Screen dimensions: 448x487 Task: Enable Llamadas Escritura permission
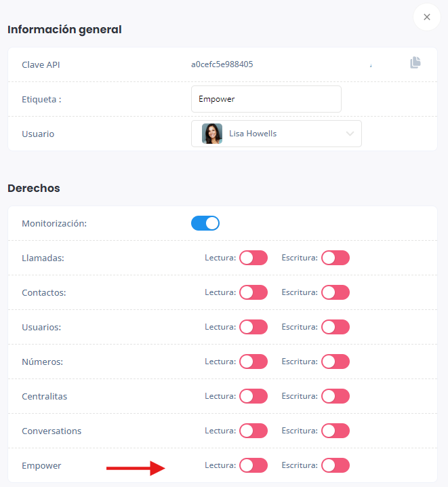(x=335, y=258)
